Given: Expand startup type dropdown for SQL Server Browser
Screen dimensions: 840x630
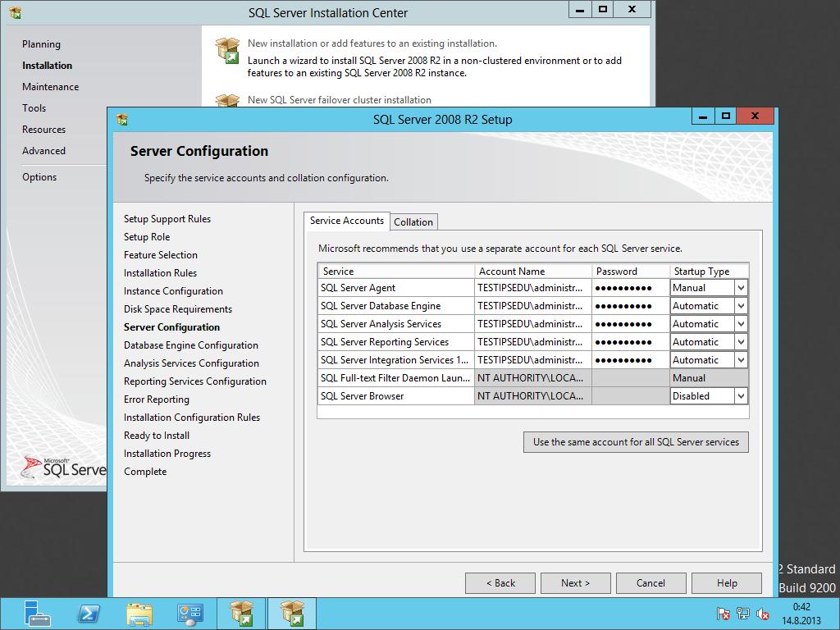Looking at the screenshot, I should tap(741, 396).
